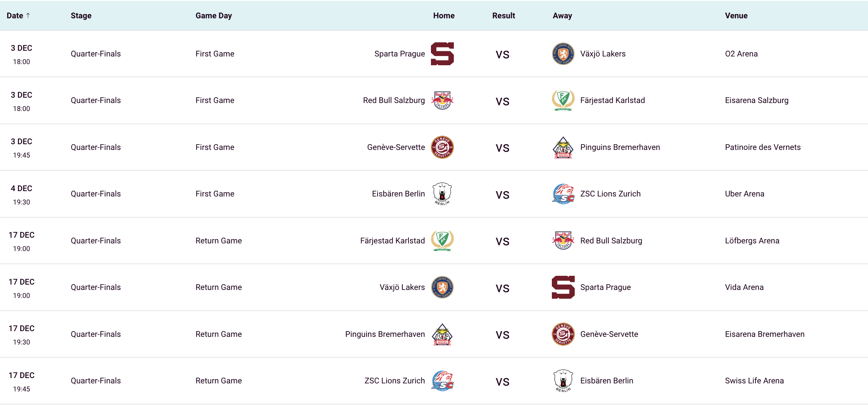
Task: Click the Result column header
Action: [x=503, y=16]
